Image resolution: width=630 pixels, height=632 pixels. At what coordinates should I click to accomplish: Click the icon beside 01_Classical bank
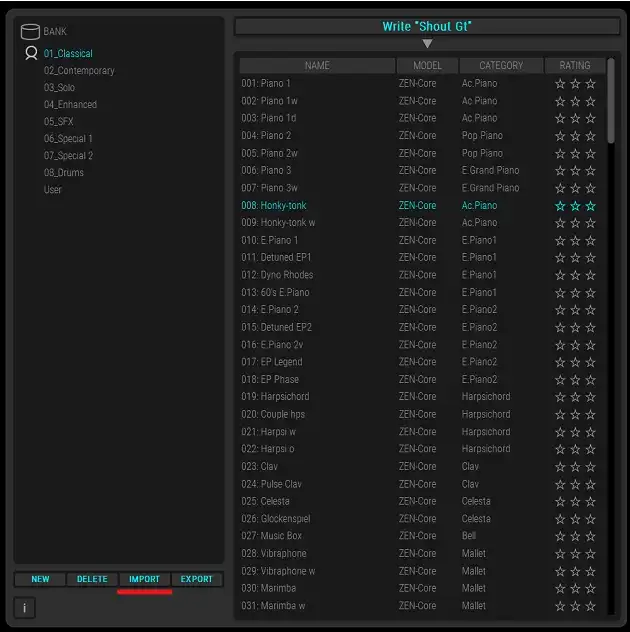[31, 54]
